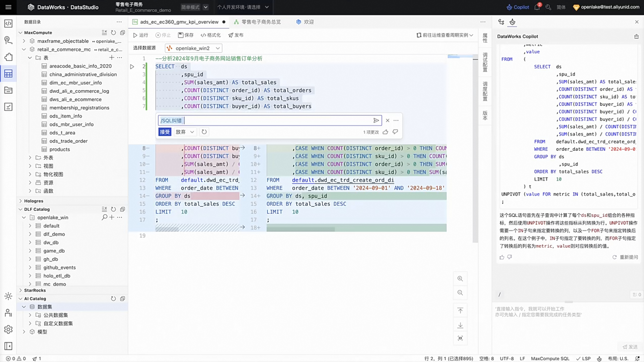Click into the SQL纠错 input field
Image resolution: width=644 pixels, height=362 pixels.
point(275,120)
